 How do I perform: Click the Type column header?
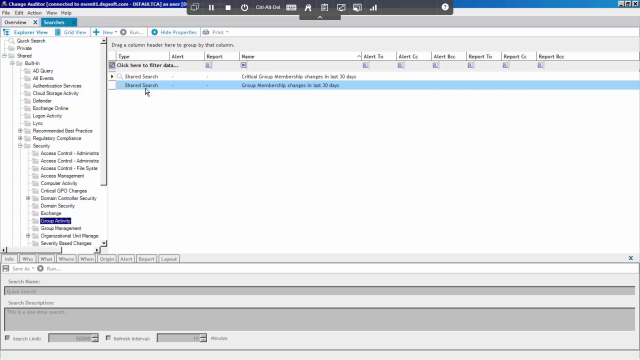tap(142, 56)
